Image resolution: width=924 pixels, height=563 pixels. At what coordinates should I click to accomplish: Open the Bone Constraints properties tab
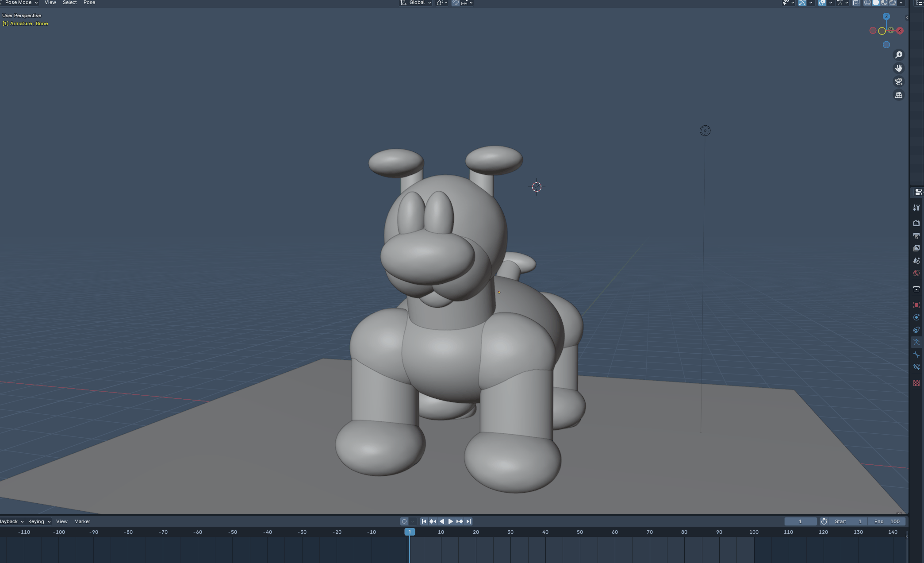point(916,367)
